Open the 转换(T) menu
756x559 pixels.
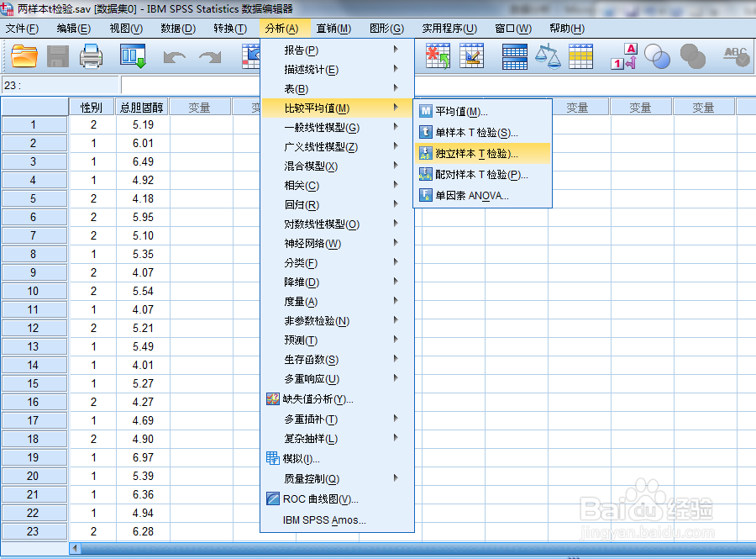(230, 29)
